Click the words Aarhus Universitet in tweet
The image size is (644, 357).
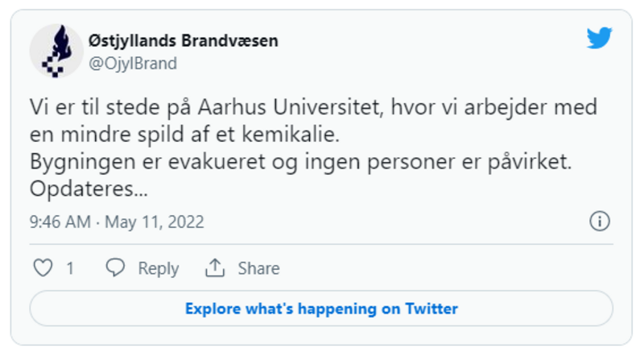[290, 107]
